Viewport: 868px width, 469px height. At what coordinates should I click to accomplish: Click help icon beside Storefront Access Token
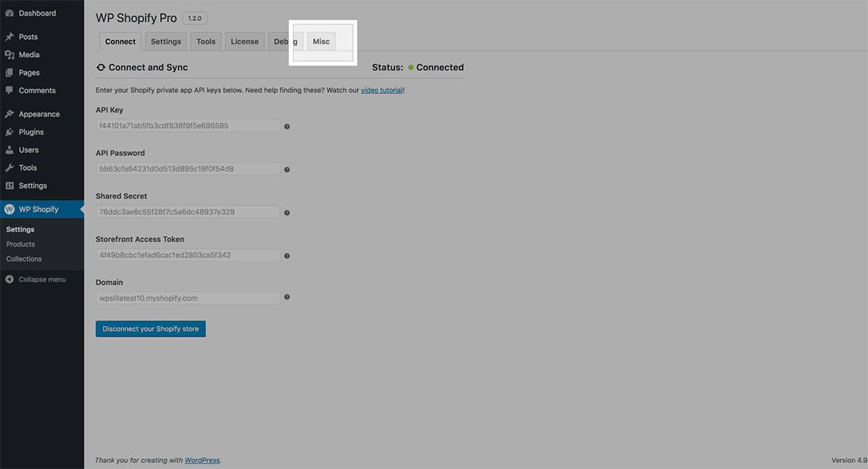pos(287,256)
